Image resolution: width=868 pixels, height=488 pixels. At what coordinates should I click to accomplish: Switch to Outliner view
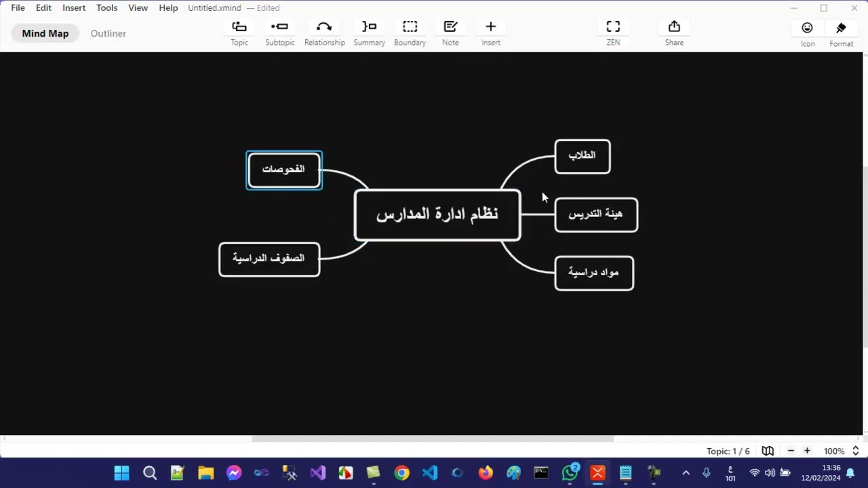[108, 33]
